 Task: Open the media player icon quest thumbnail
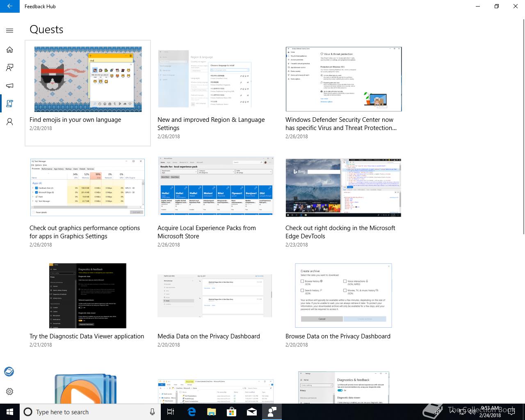[86, 388]
